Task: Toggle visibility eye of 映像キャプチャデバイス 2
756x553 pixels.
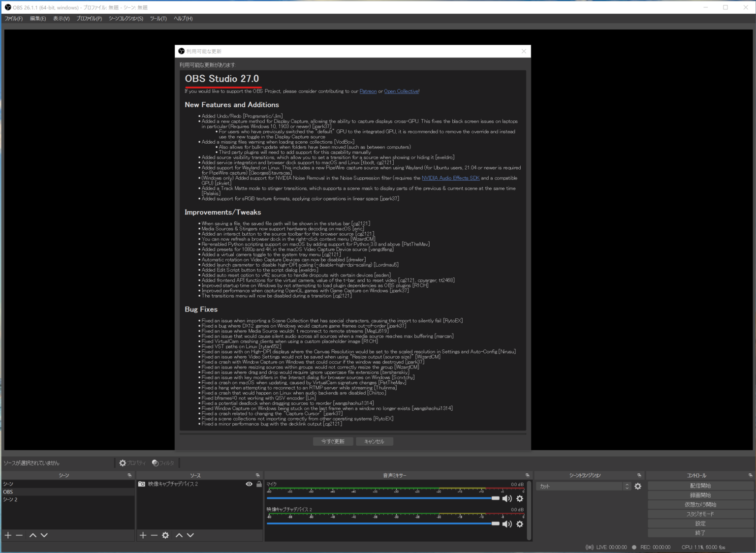Action: point(249,484)
